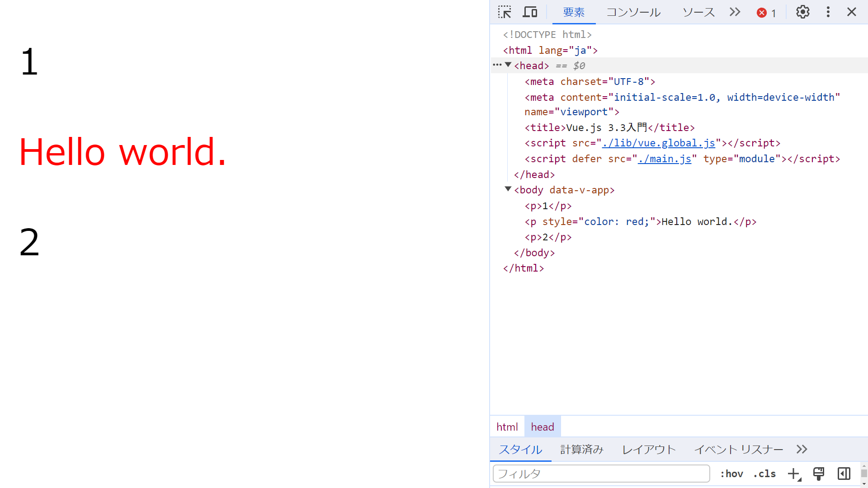Toggle the computed styles sidebar icon
The image size is (868, 488).
point(844,474)
